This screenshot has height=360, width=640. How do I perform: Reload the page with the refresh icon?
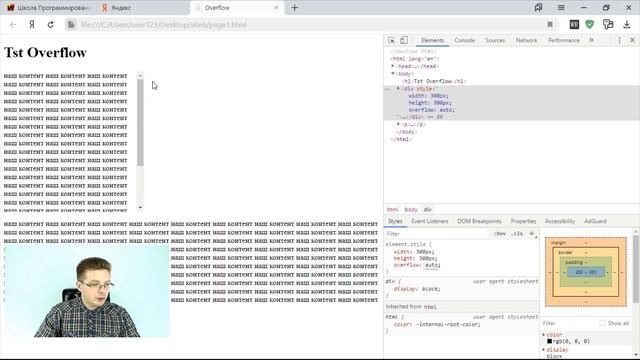pyautogui.click(x=51, y=24)
